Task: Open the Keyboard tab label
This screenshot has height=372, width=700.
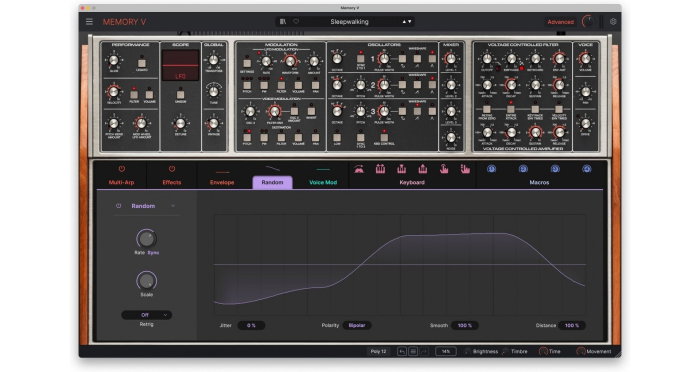Action: coord(412,182)
